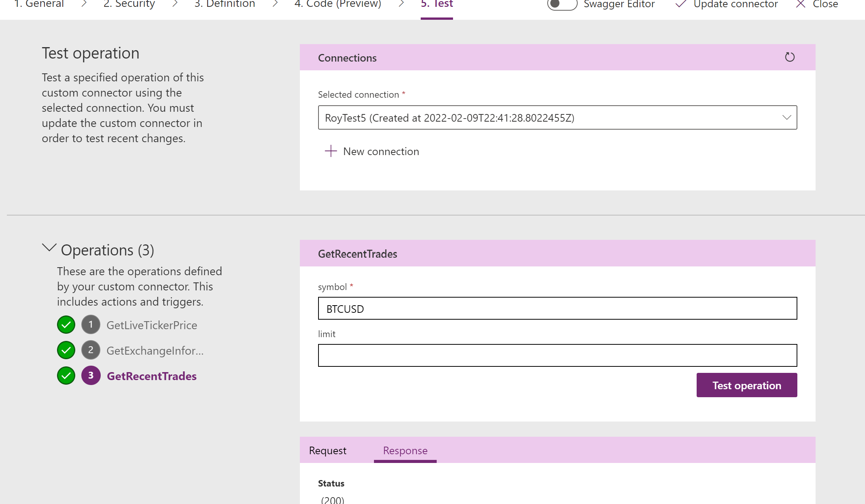Click chevron arrow after 1. General
Viewport: 865px width, 504px height.
tap(84, 4)
